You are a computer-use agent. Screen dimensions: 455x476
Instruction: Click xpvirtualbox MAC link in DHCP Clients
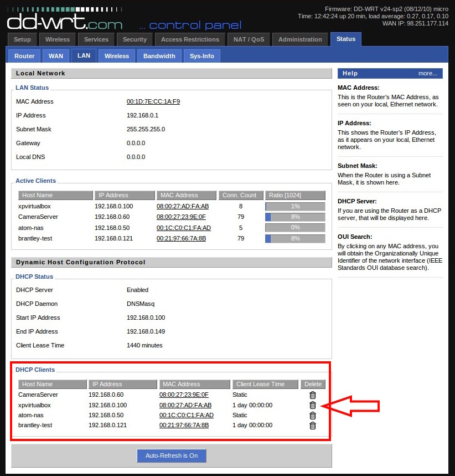(x=185, y=405)
